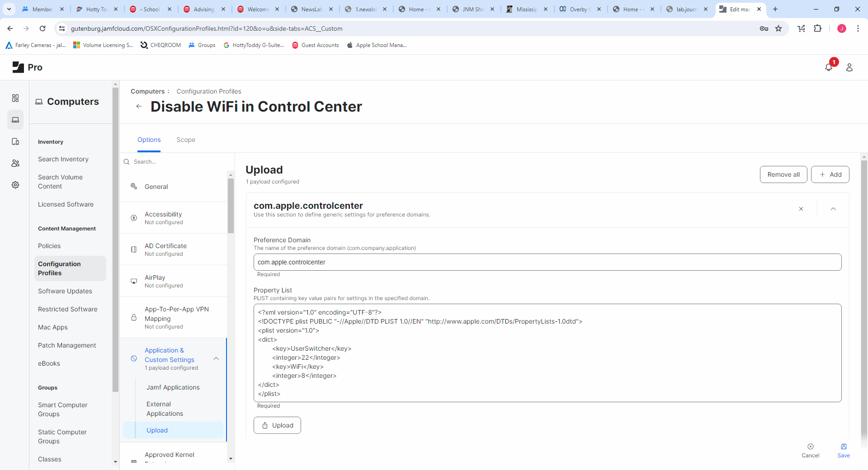Open Jamf Applications sub-item
Screen dimensions: 868x470
pyautogui.click(x=173, y=387)
